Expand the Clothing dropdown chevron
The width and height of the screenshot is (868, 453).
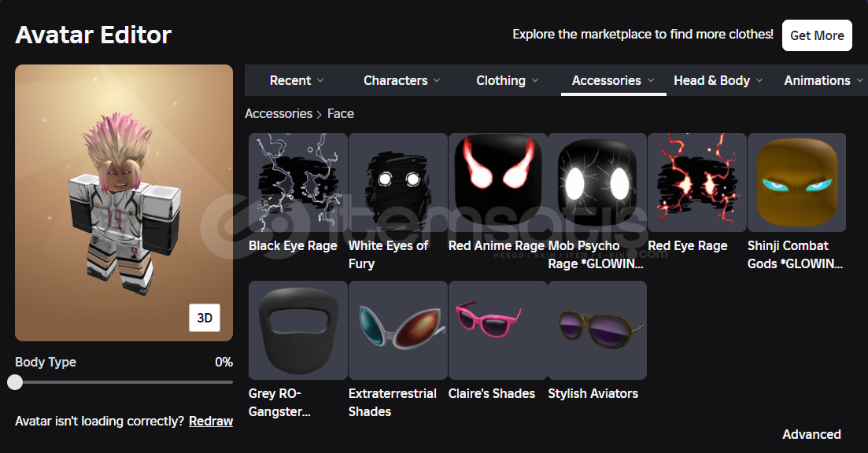click(x=535, y=81)
